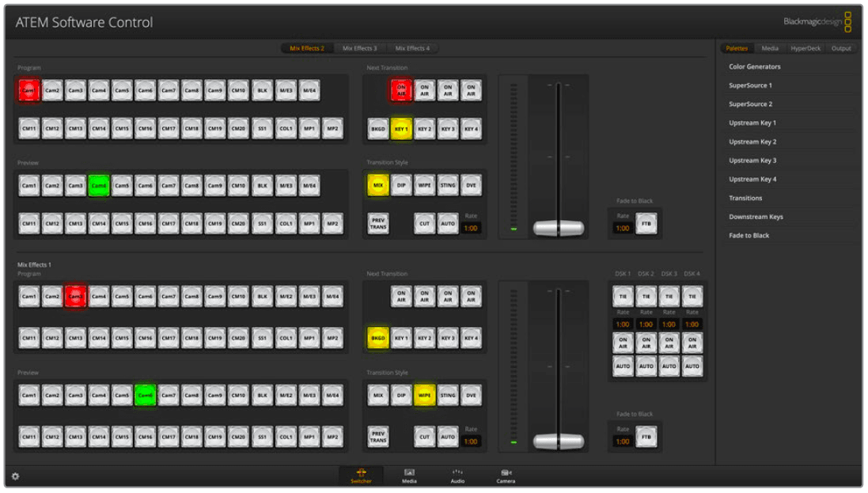The image size is (868, 493).
Task: Select the DVE transition style in the upper panel
Action: (x=470, y=184)
